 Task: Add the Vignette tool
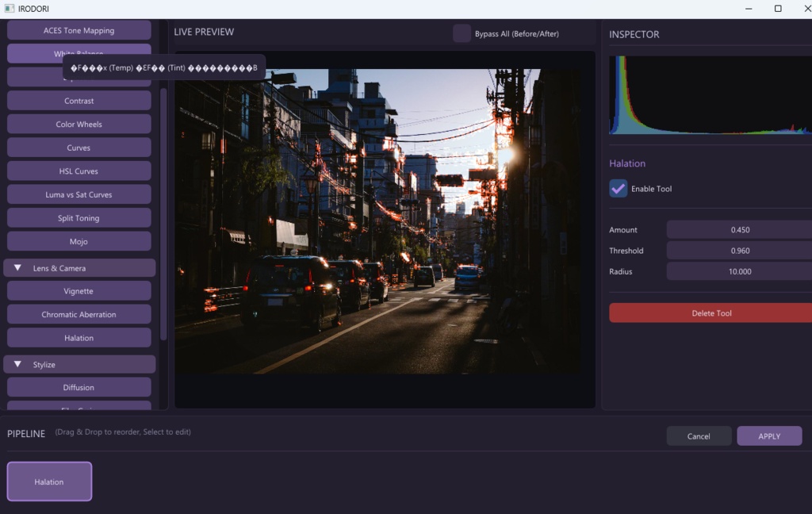coord(79,291)
